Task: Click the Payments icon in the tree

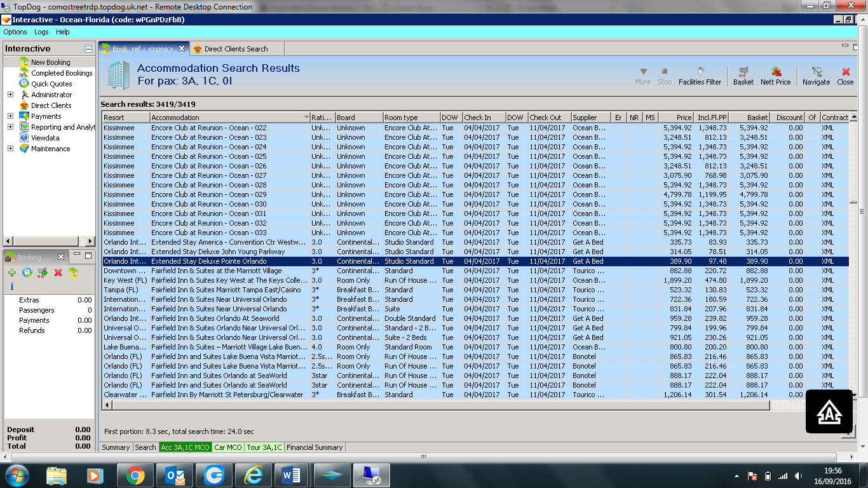Action: 24,116
